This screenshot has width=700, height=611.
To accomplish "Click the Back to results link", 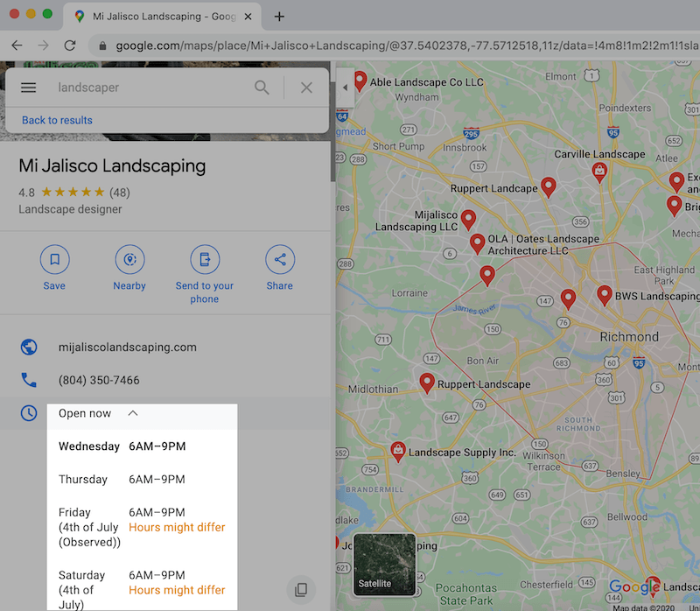I will click(x=56, y=120).
